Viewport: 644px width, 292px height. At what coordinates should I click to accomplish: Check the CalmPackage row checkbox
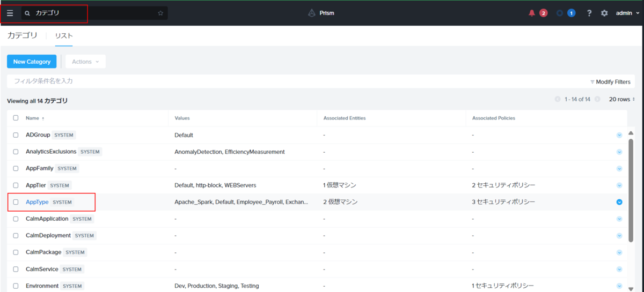[16, 252]
